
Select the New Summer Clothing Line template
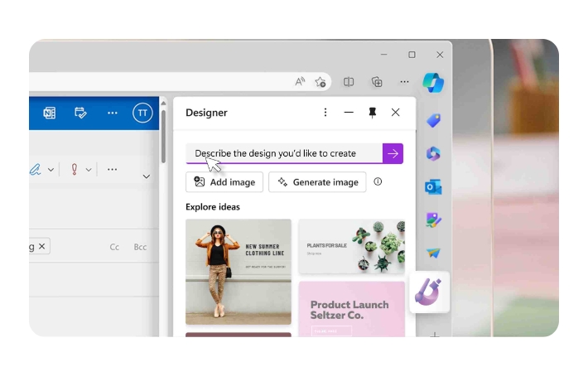[239, 272]
